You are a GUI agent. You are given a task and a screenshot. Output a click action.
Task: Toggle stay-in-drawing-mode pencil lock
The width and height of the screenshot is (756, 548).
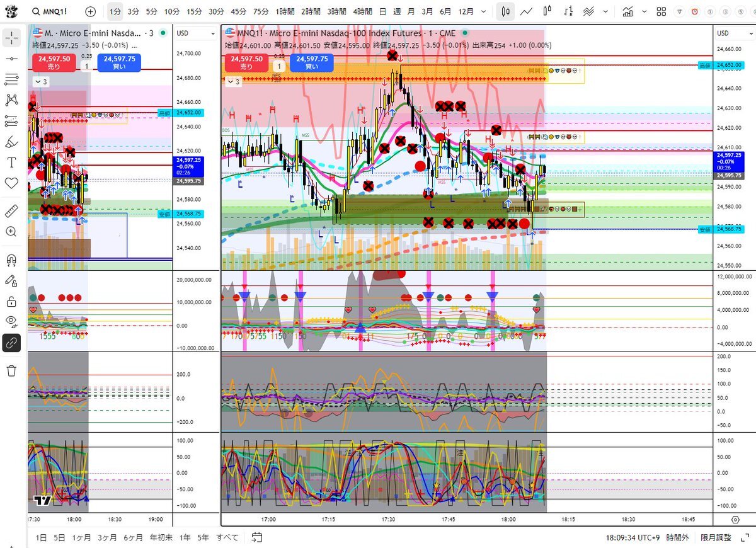11,280
